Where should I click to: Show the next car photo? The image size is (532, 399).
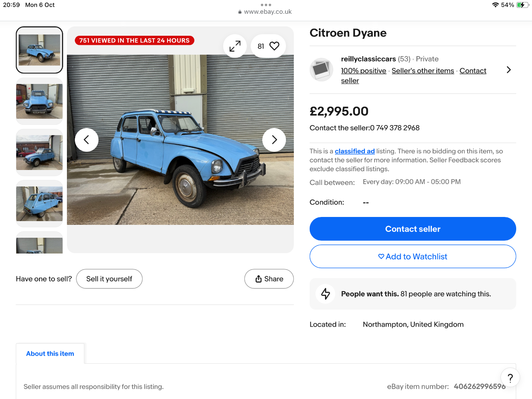pyautogui.click(x=274, y=140)
